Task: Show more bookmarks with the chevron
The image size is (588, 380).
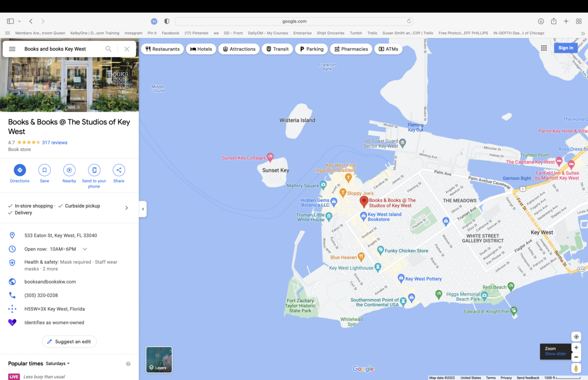Action: tap(582, 33)
